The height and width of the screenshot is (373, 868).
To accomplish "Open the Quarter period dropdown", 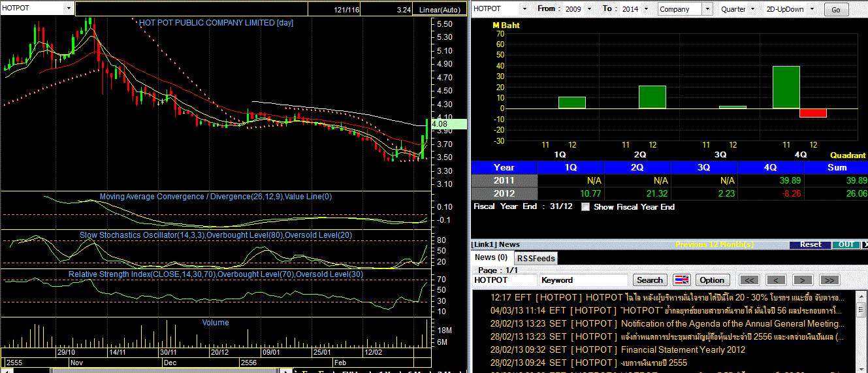I will tap(754, 9).
